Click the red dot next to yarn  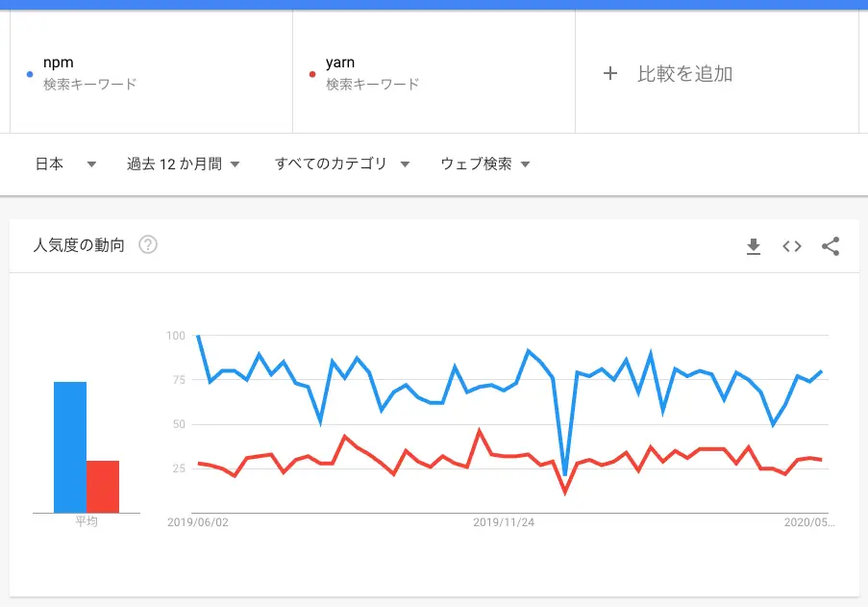(312, 74)
